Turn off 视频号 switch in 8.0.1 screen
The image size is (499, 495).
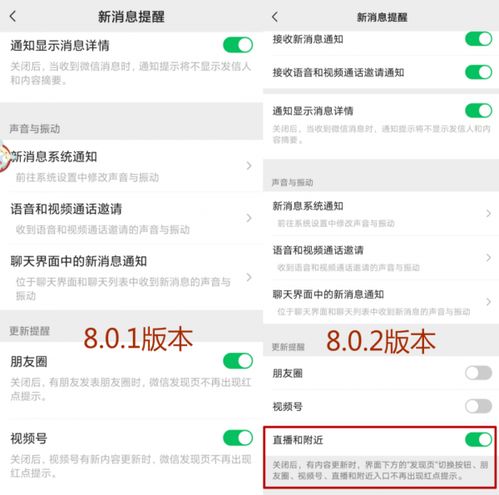point(238,438)
